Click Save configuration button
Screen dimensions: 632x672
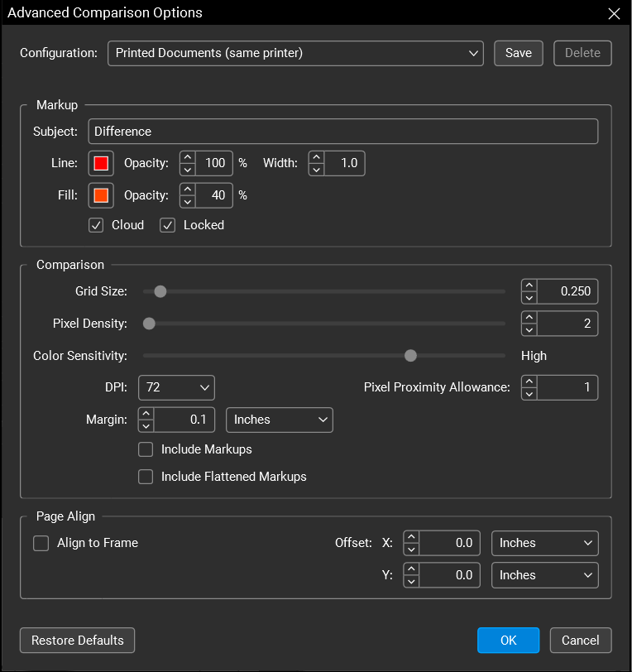(x=518, y=53)
